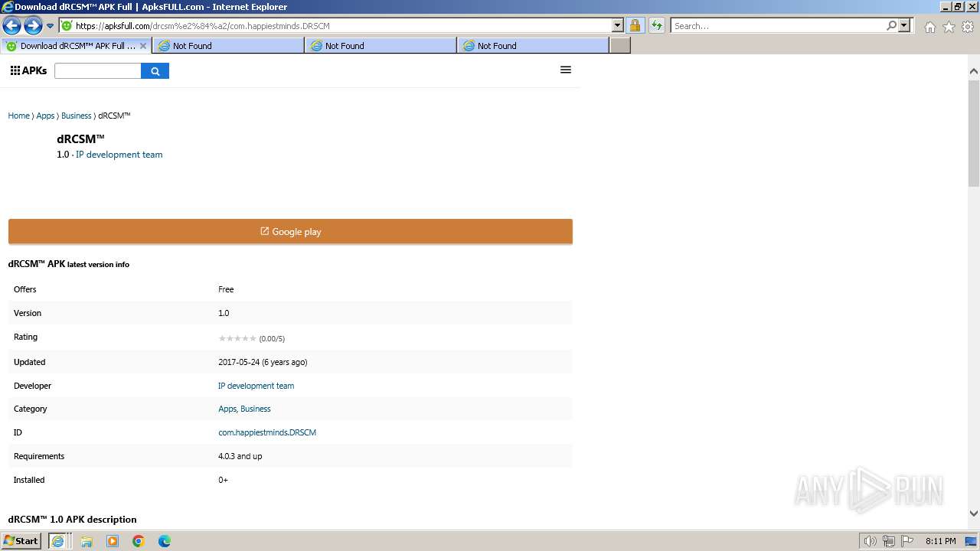Click the rating stars in Rating row
The image size is (980, 551).
point(237,338)
